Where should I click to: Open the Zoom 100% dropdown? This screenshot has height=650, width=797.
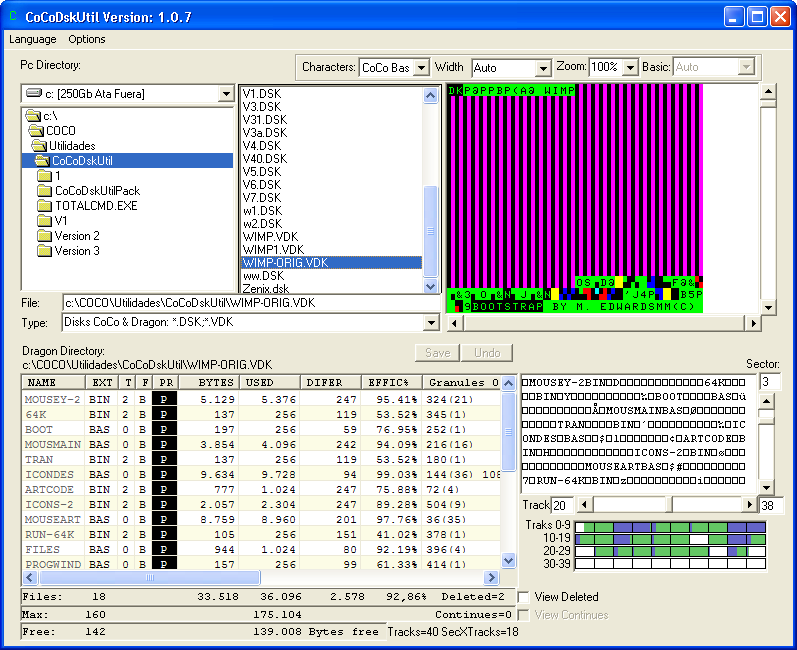(630, 68)
